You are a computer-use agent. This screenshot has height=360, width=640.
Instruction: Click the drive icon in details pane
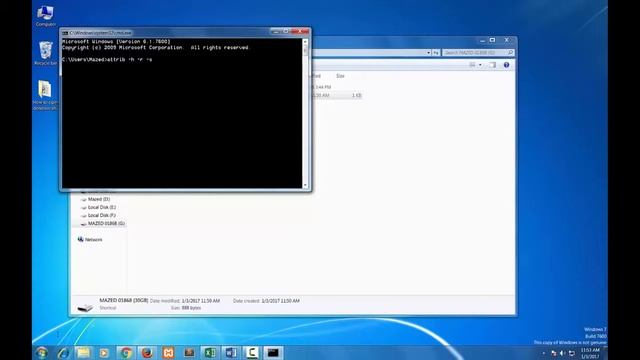(85, 307)
